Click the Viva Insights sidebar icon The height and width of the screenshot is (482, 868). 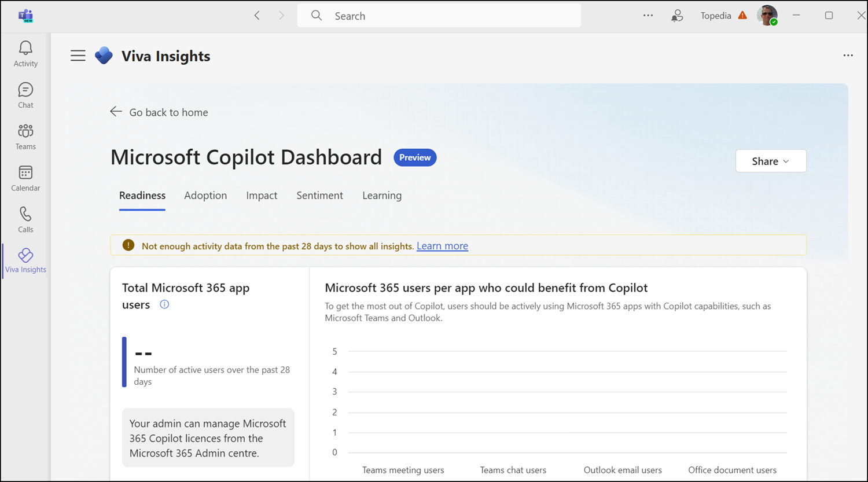pos(25,260)
